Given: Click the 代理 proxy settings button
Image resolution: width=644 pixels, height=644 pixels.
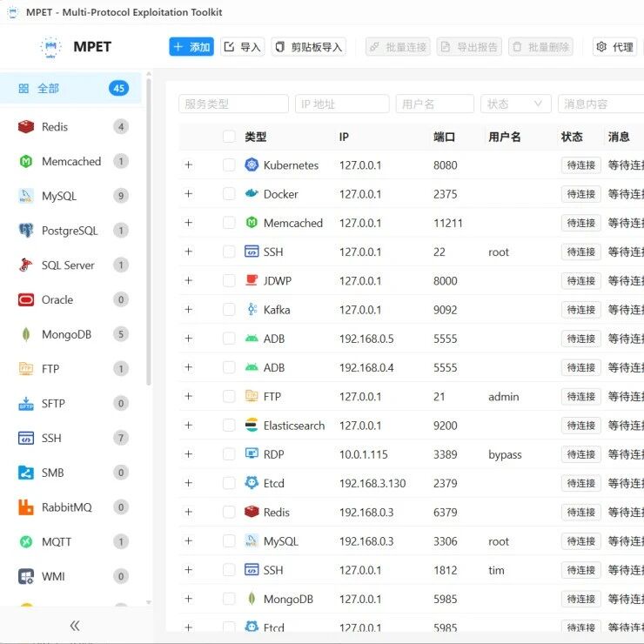Looking at the screenshot, I should [614, 47].
